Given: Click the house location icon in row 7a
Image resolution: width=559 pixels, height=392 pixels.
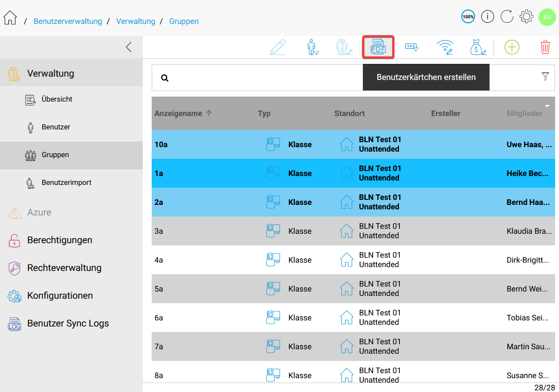Looking at the screenshot, I should tap(347, 346).
